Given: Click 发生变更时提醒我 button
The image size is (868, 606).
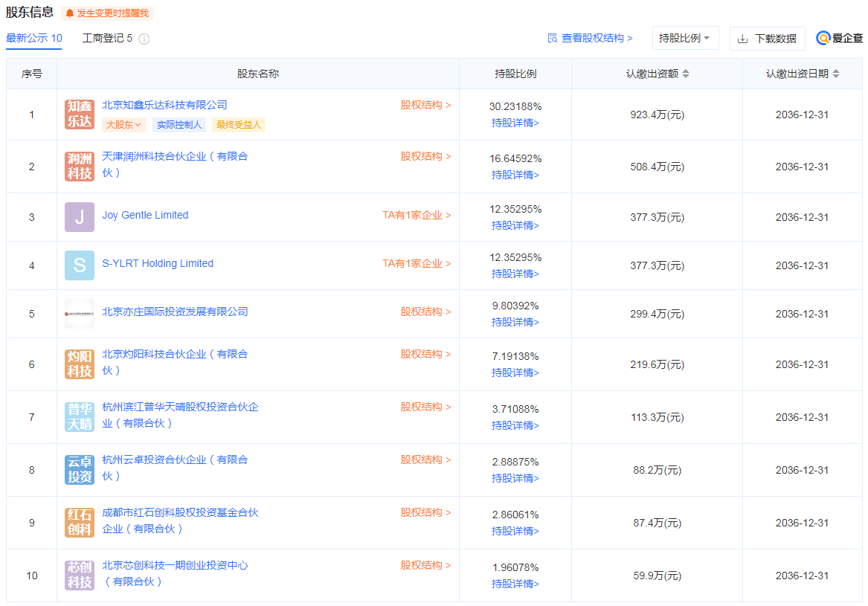Looking at the screenshot, I should click(107, 13).
